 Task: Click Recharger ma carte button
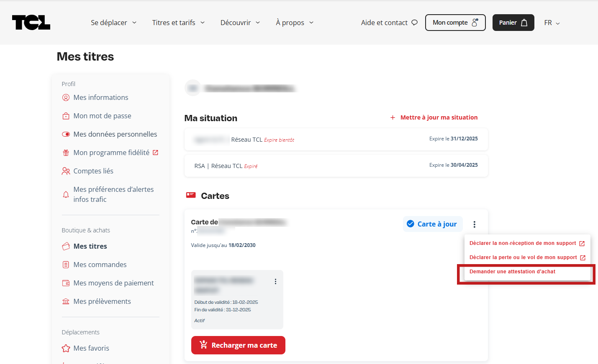coord(238,345)
